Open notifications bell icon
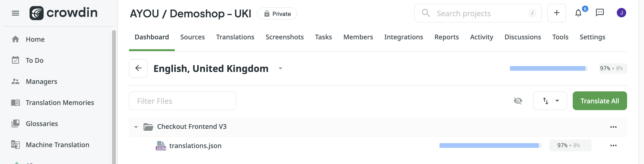644x164 pixels. point(578,13)
